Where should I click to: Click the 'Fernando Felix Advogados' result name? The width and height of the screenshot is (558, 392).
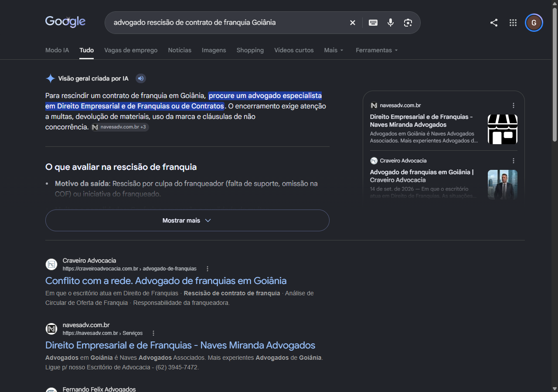pyautogui.click(x=99, y=389)
